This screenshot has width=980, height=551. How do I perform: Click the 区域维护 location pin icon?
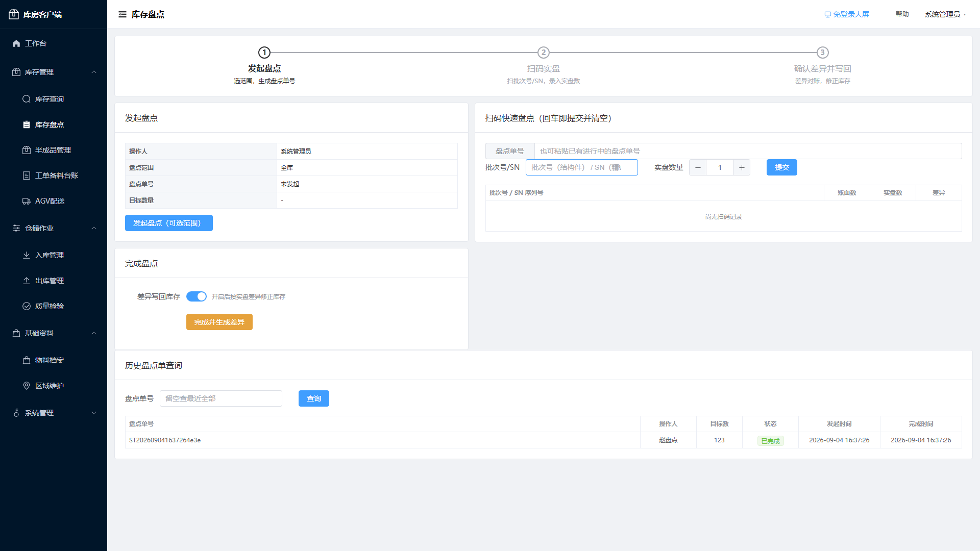(x=27, y=386)
